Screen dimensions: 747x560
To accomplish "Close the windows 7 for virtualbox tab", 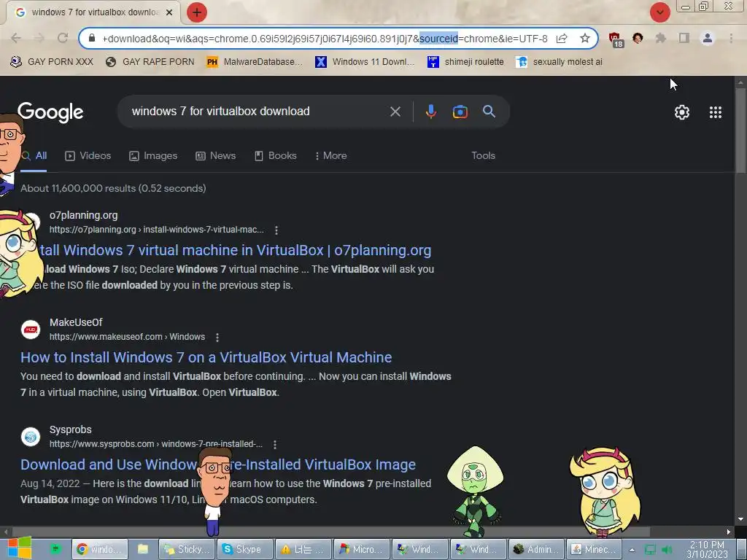I will 169,12.
